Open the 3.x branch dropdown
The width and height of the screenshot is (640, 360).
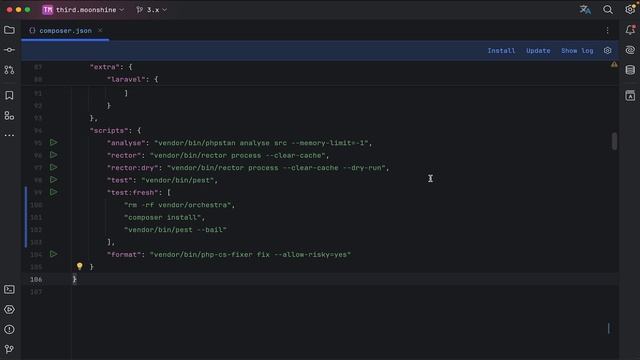click(x=151, y=10)
